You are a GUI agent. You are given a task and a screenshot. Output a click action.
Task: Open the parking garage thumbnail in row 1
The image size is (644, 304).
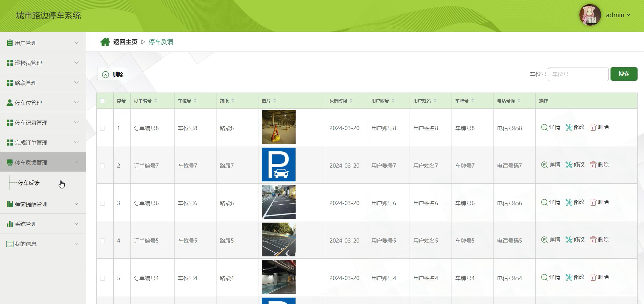(279, 127)
